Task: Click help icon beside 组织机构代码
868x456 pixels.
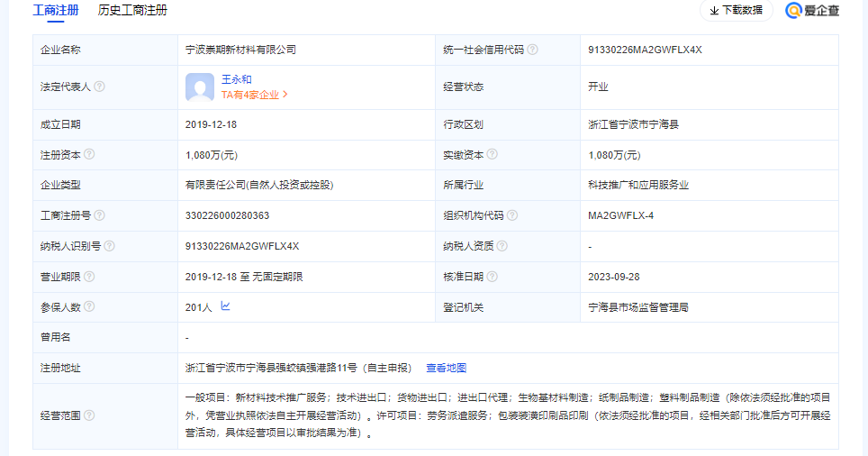Action: (512, 215)
